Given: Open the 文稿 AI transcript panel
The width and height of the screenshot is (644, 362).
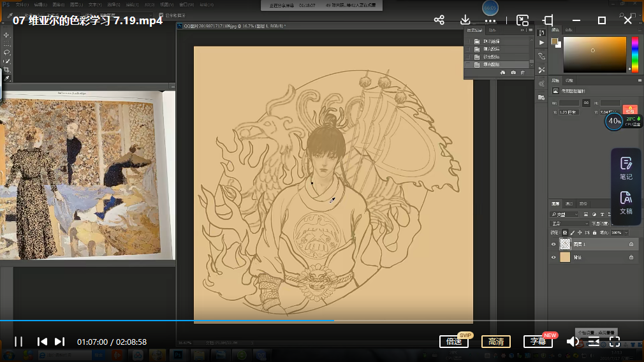Looking at the screenshot, I should [626, 203].
